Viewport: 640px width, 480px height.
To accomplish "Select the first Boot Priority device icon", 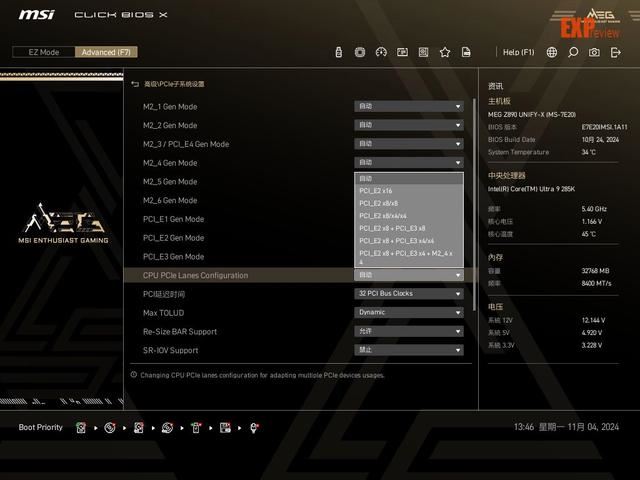I will 81,428.
